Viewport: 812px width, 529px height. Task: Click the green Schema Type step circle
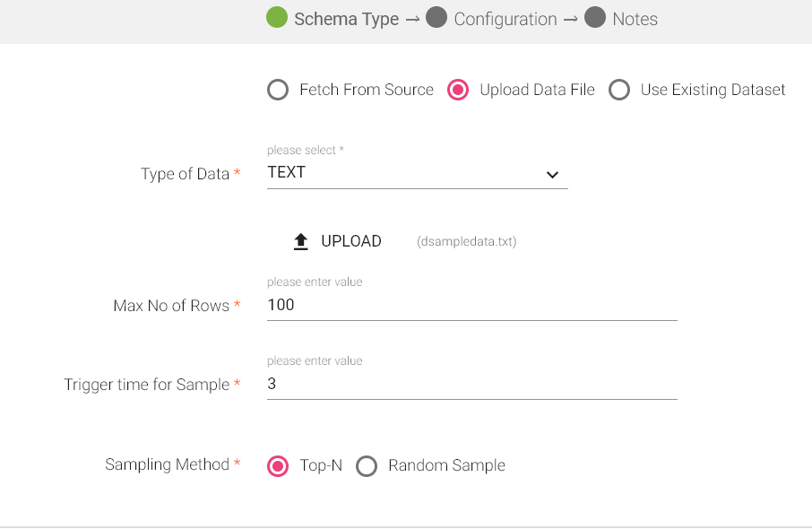(277, 18)
